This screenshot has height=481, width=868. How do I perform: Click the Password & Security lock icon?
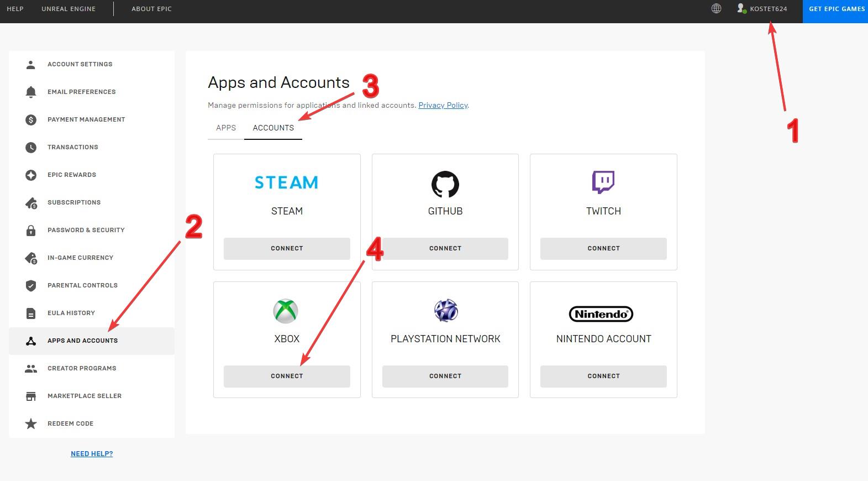coord(31,230)
